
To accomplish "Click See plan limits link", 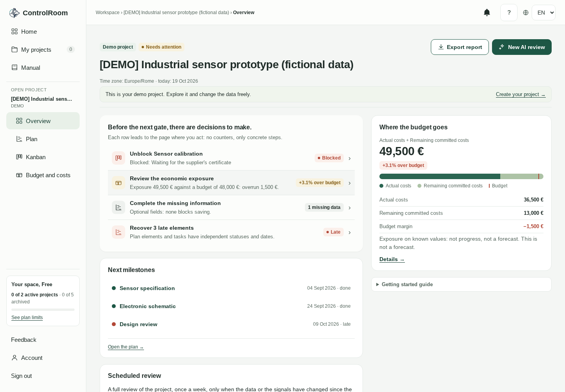I will [x=27, y=318].
